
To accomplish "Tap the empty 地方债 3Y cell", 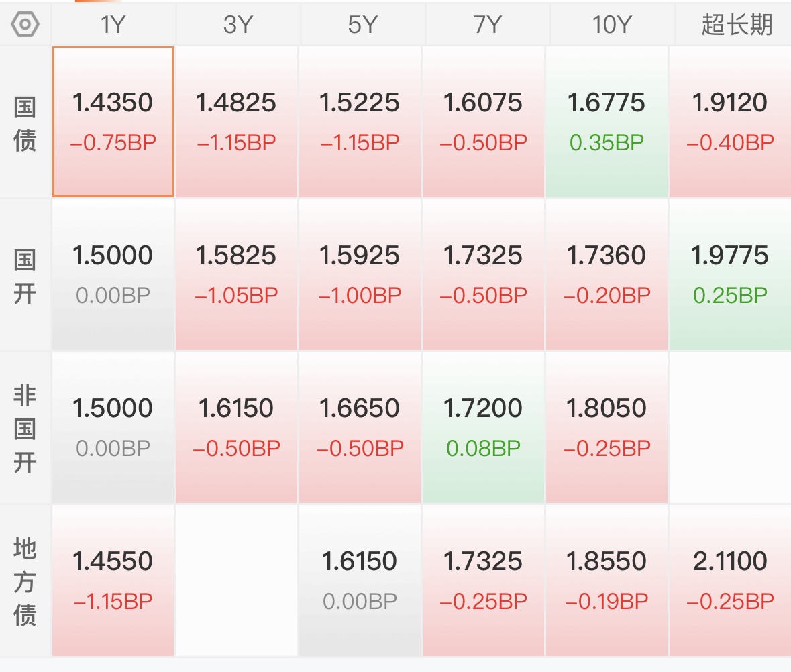I will click(x=237, y=580).
